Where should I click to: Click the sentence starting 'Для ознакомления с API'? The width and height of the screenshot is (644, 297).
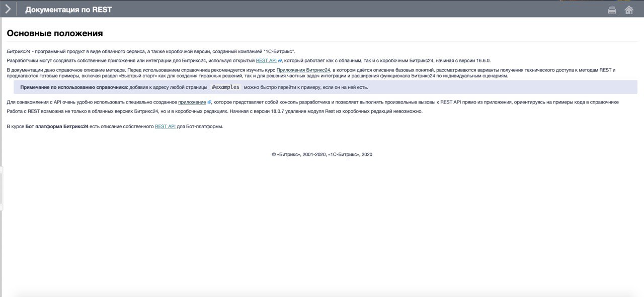(x=313, y=102)
